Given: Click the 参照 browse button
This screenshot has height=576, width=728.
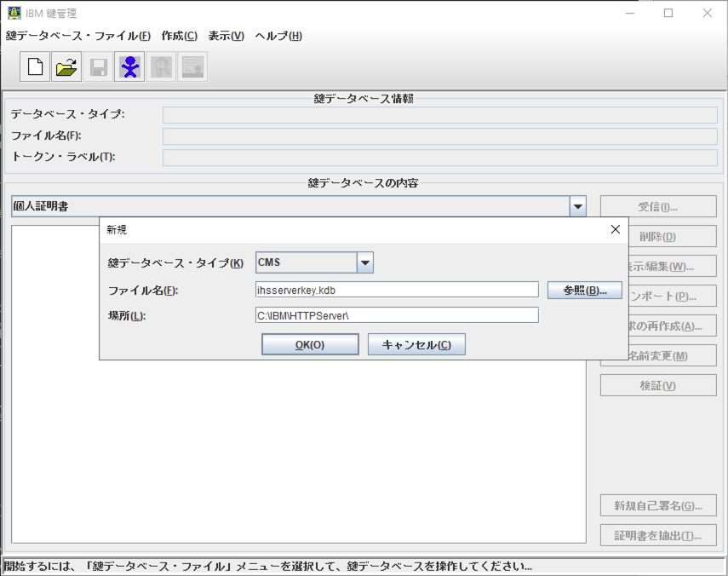Looking at the screenshot, I should (585, 291).
